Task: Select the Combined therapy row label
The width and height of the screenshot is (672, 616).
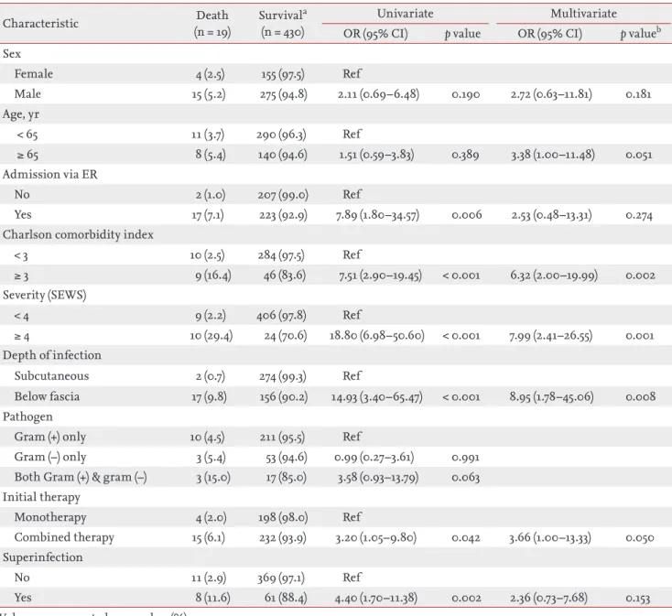Action: pyautogui.click(x=64, y=537)
